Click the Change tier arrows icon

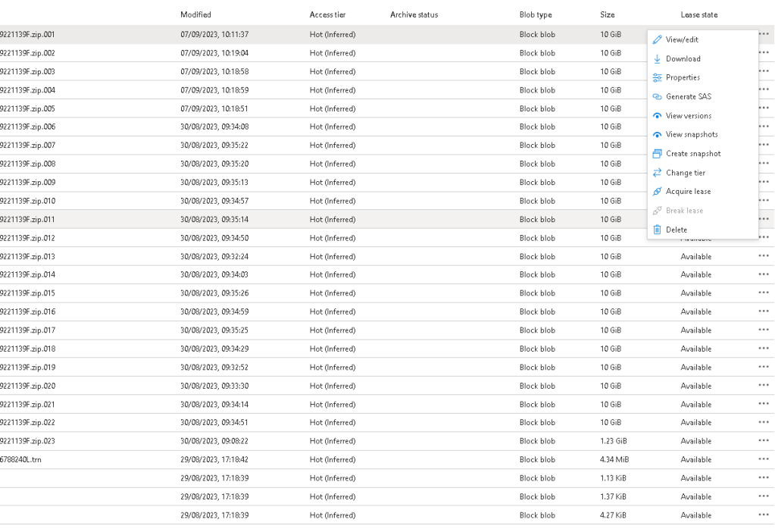pos(657,173)
